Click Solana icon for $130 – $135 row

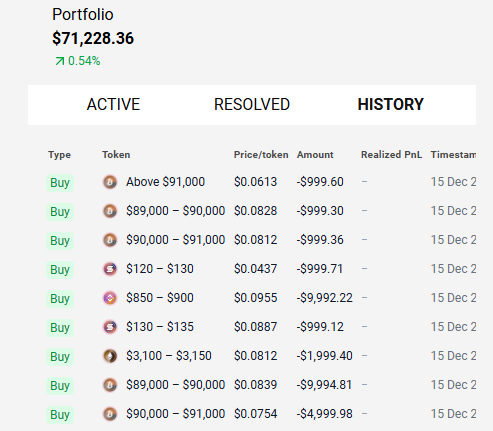110,327
